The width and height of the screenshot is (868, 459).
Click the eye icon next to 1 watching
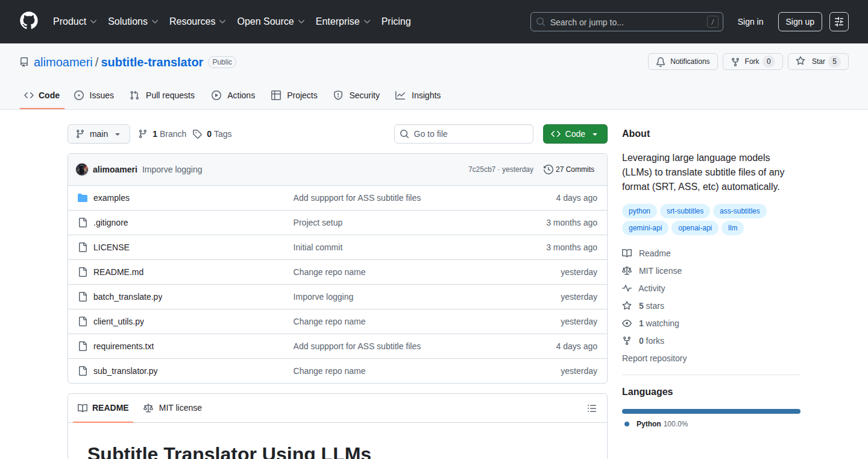coord(627,323)
